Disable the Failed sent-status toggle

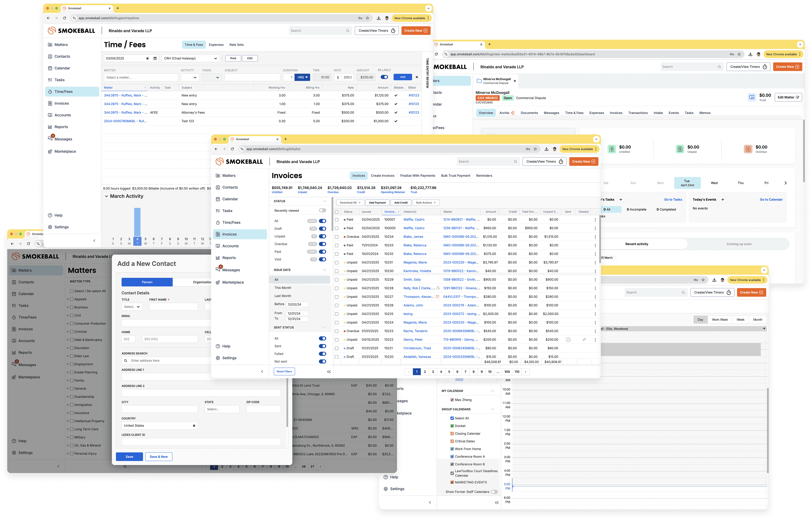tap(323, 353)
